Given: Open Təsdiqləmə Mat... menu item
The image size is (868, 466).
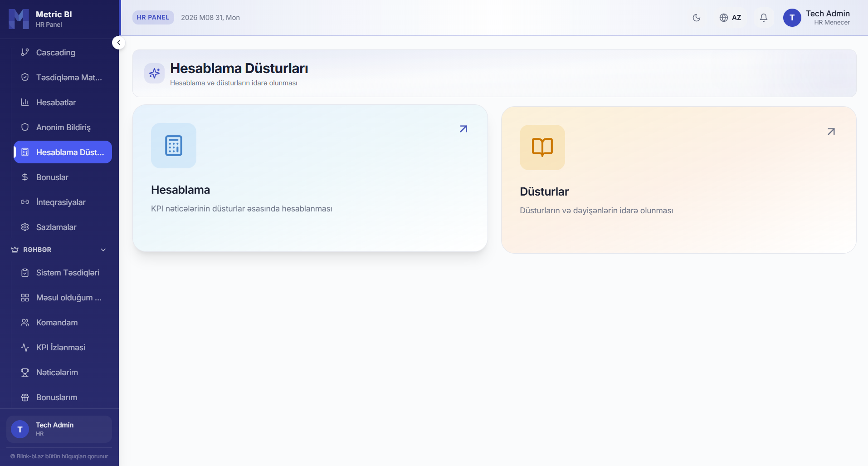Looking at the screenshot, I should [x=63, y=78].
